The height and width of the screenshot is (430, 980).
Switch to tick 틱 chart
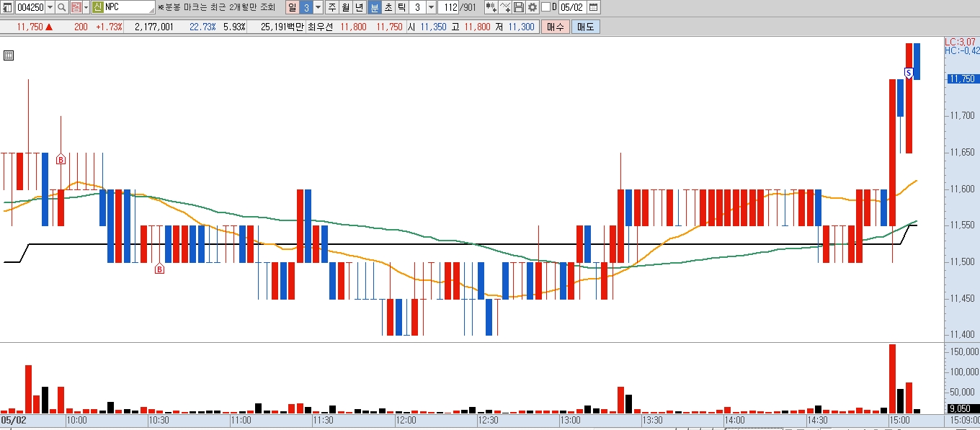pyautogui.click(x=401, y=7)
